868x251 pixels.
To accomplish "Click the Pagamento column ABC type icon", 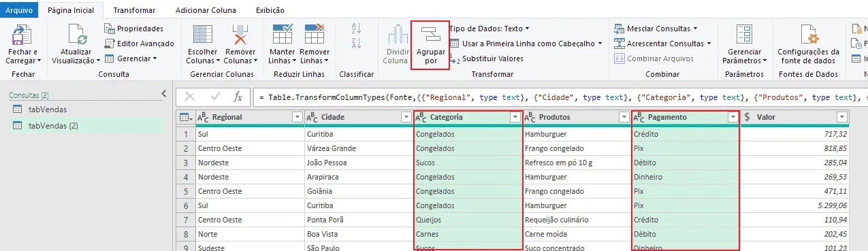I will click(x=639, y=117).
